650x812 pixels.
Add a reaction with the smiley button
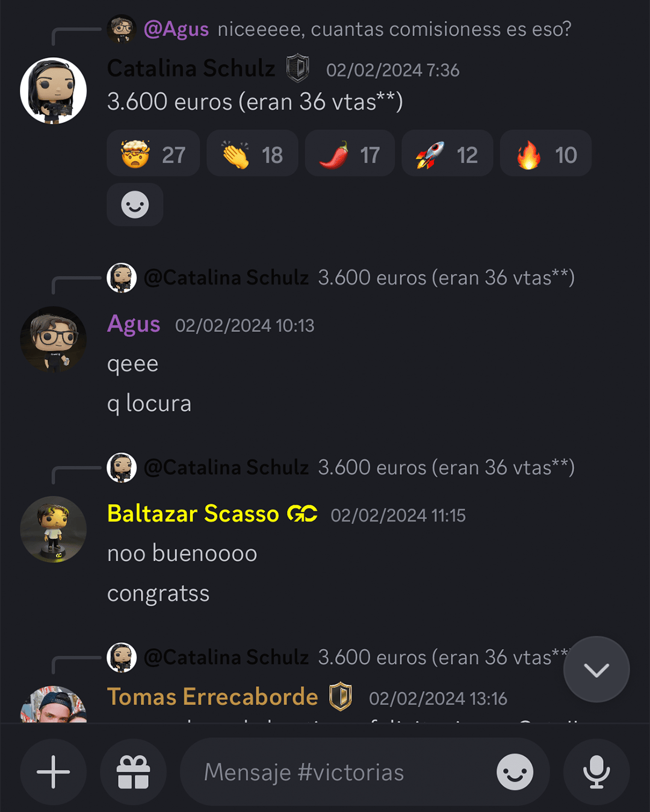click(135, 205)
